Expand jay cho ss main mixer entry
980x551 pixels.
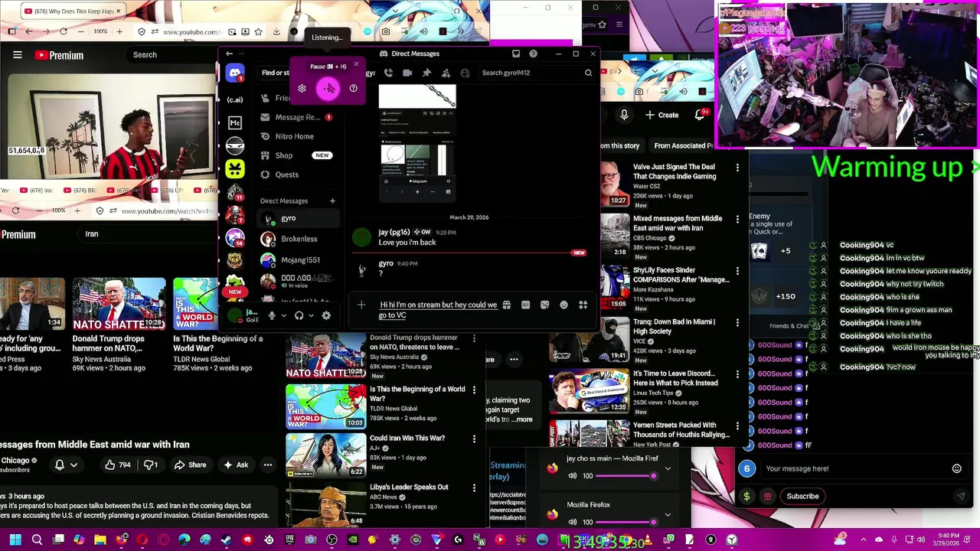point(668,468)
